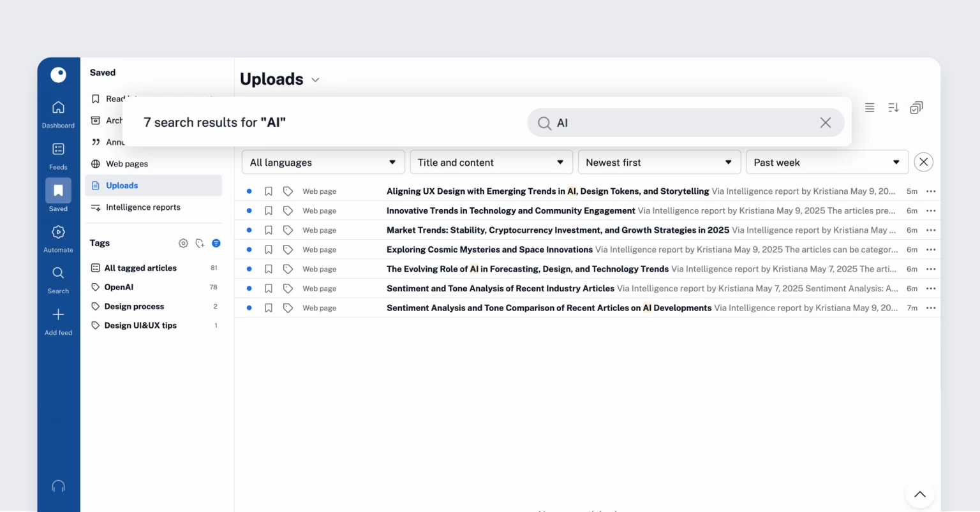Enable multi-select mode with the stacked checkbox icon
Image resolution: width=980 pixels, height=512 pixels.
917,107
